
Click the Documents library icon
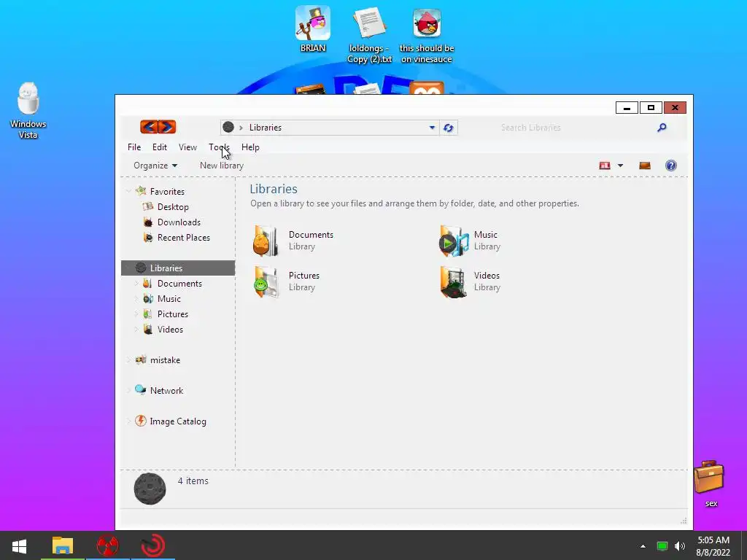tap(266, 241)
